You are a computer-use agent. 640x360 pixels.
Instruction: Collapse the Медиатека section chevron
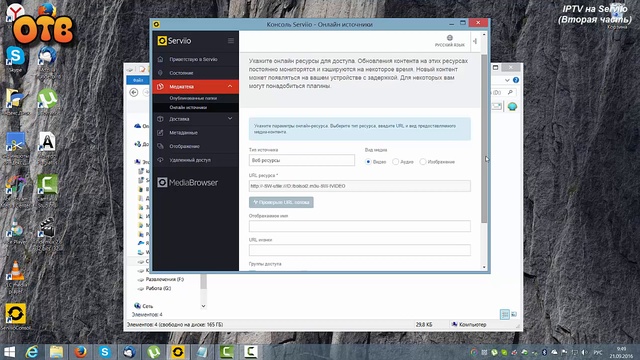(x=230, y=87)
